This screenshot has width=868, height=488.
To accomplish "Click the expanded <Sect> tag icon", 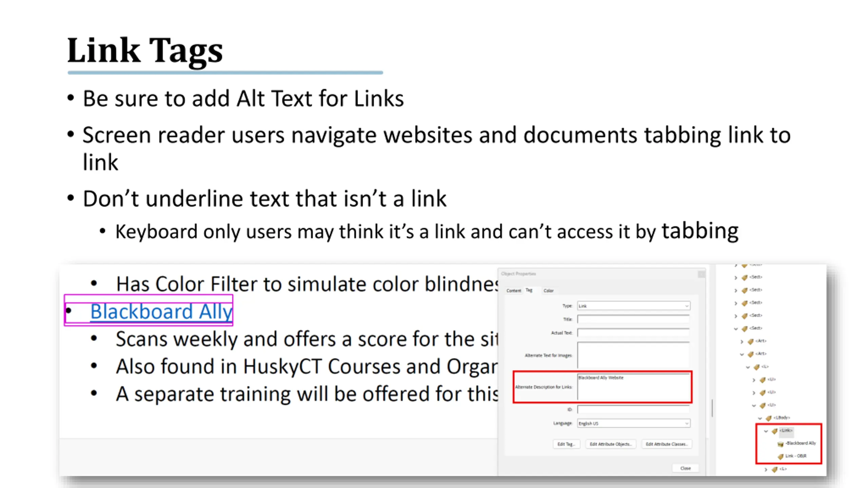I will click(x=745, y=329).
